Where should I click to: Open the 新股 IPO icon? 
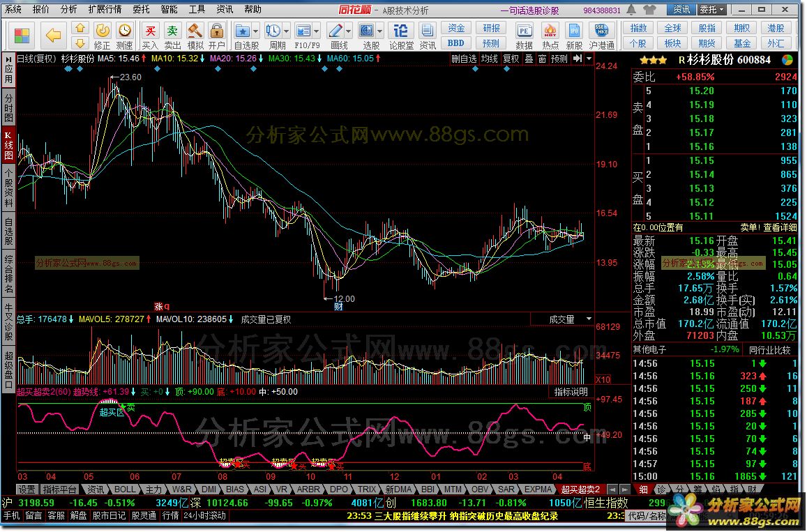point(574,36)
